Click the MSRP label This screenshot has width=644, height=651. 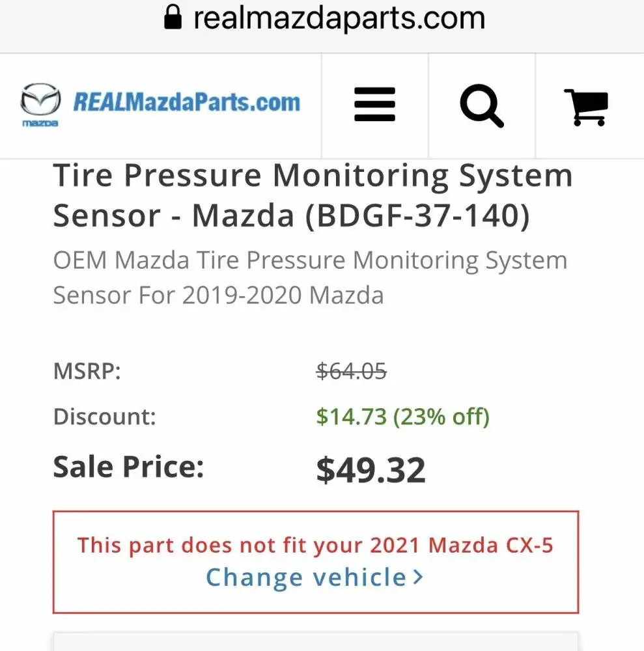click(x=87, y=372)
